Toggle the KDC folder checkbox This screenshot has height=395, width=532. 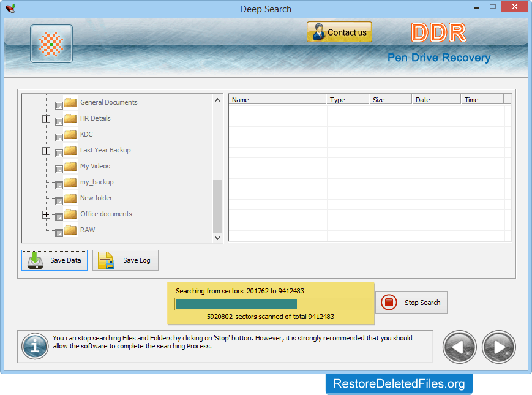tap(59, 137)
